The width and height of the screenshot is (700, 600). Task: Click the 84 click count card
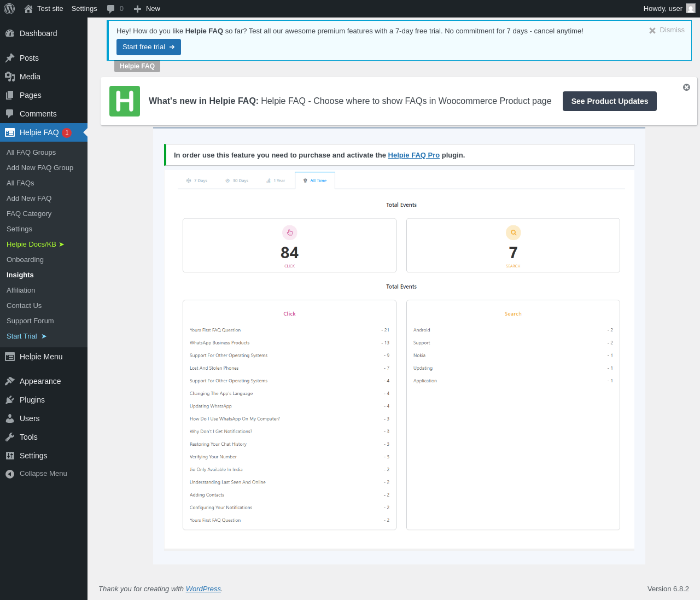[289, 246]
